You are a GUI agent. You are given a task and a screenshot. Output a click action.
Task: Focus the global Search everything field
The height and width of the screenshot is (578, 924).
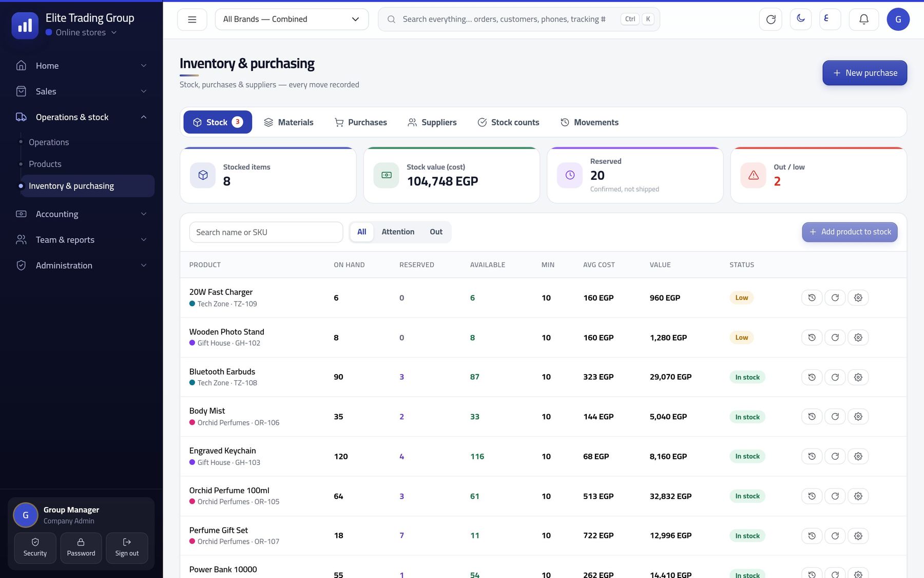point(519,20)
